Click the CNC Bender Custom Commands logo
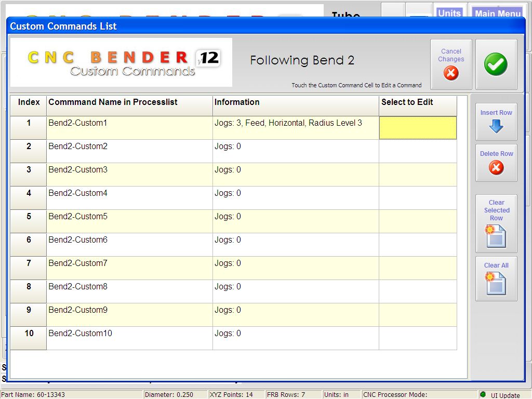Screen dimensions: 532x399 tap(121, 62)
